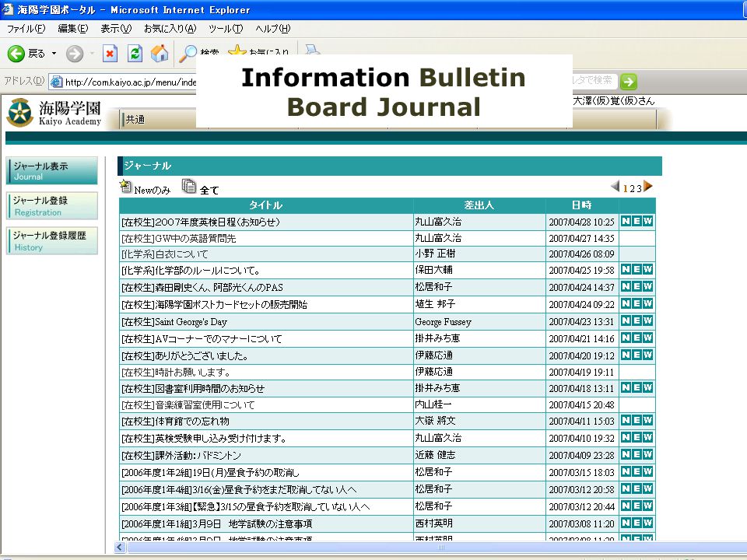Click NEW badge on ありがとうございました row
Image resolution: width=747 pixels, height=560 pixels.
tap(637, 355)
